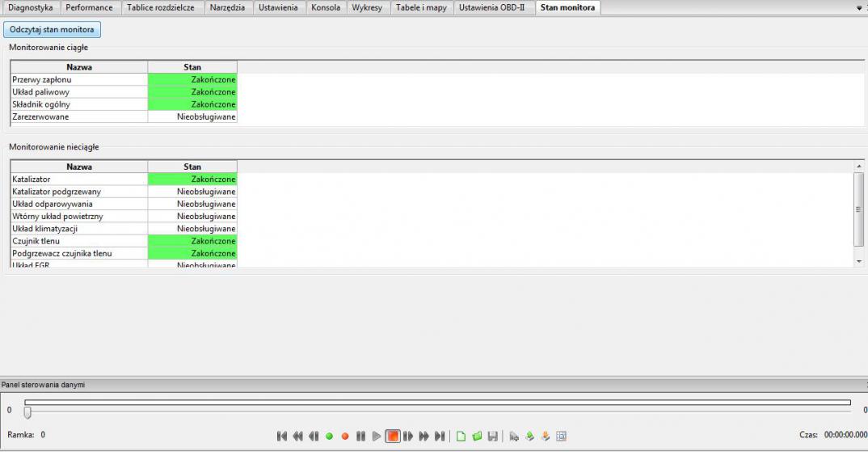The height and width of the screenshot is (452, 868).
Task: Switch to the Konsola tab
Action: click(x=326, y=8)
